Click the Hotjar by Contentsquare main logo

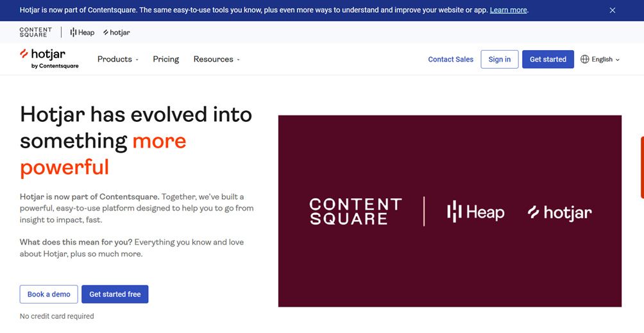[49, 58]
